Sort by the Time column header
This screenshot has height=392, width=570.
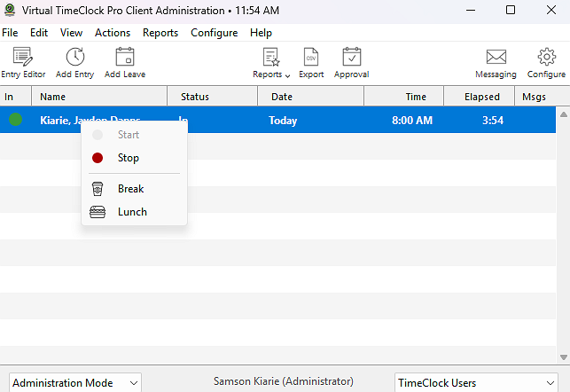coord(404,97)
